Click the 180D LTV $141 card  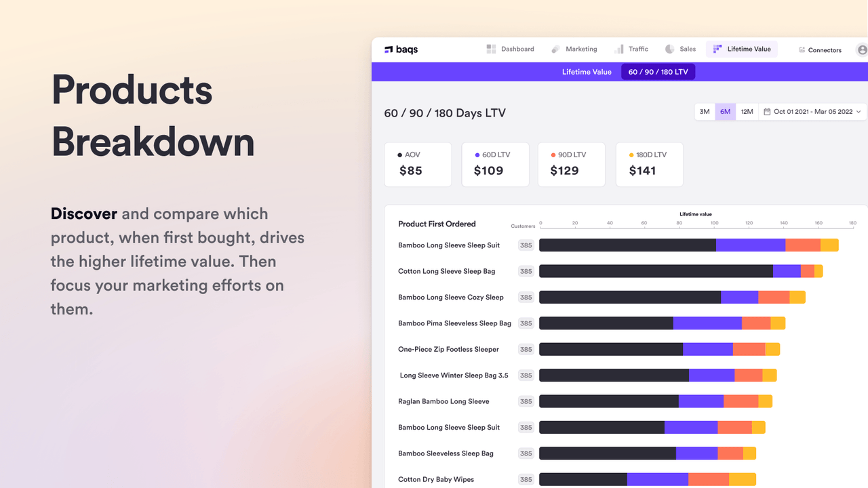pyautogui.click(x=649, y=164)
